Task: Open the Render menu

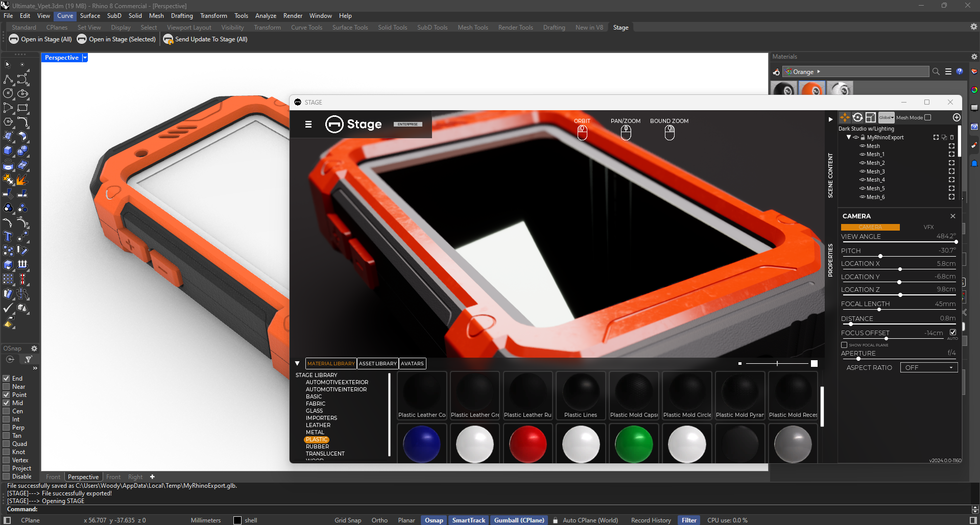Action: coord(293,16)
